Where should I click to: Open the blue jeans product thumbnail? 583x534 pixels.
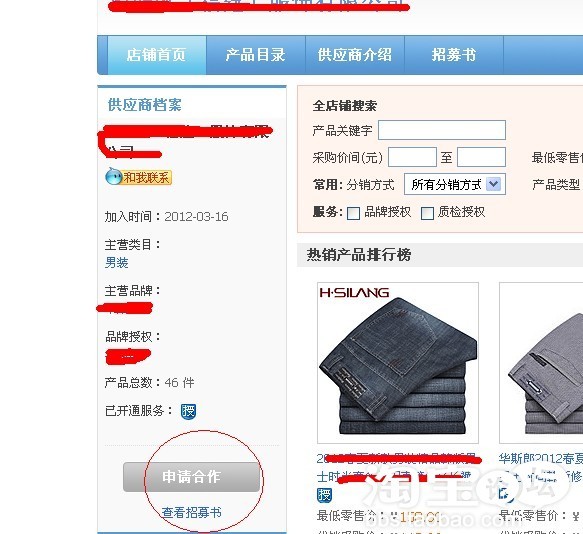click(x=398, y=363)
